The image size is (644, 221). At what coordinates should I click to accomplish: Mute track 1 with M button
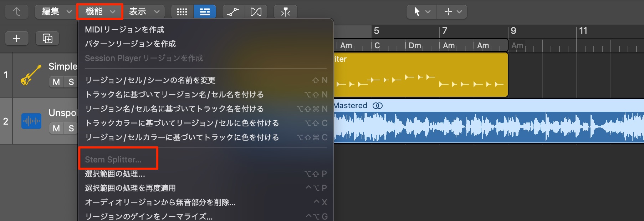(56, 82)
